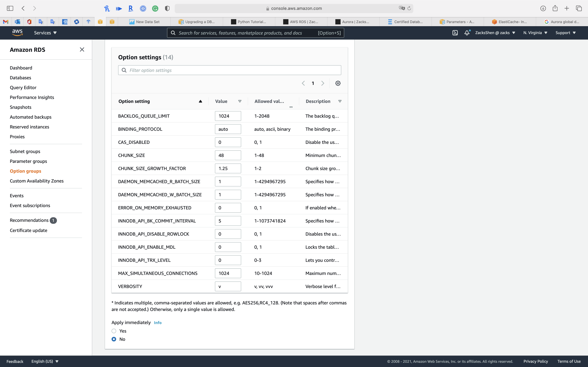Select No for Apply immediately
The image size is (588, 367).
(x=114, y=339)
